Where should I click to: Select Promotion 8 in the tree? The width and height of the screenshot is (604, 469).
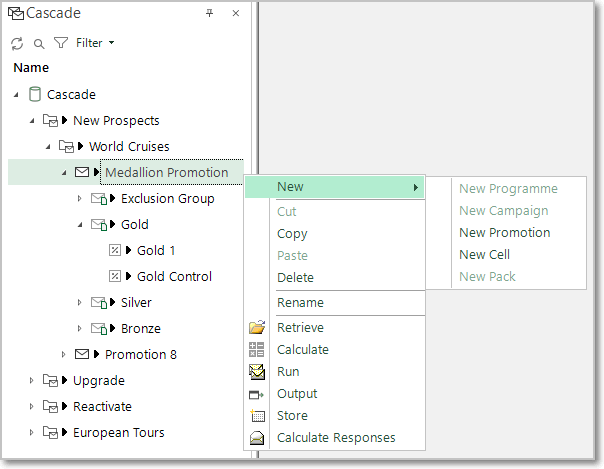tap(141, 355)
